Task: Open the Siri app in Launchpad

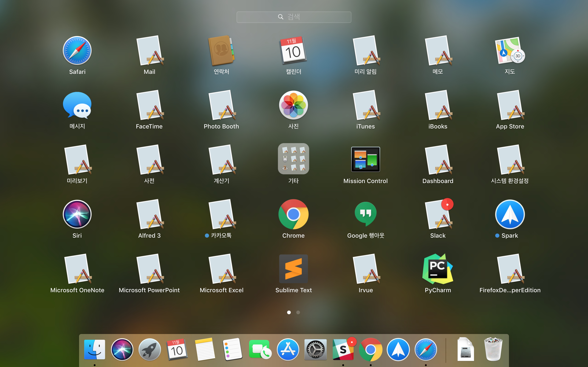Action: (77, 214)
